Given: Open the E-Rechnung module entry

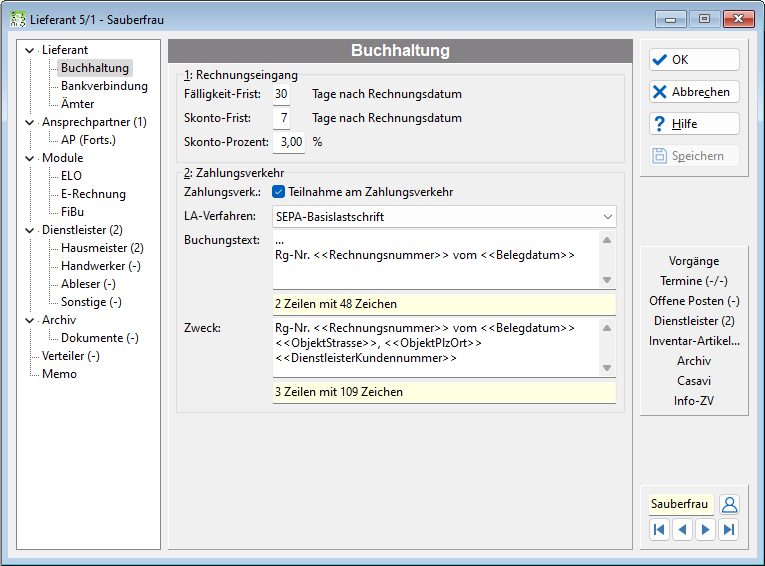Looking at the screenshot, I should click(93, 194).
